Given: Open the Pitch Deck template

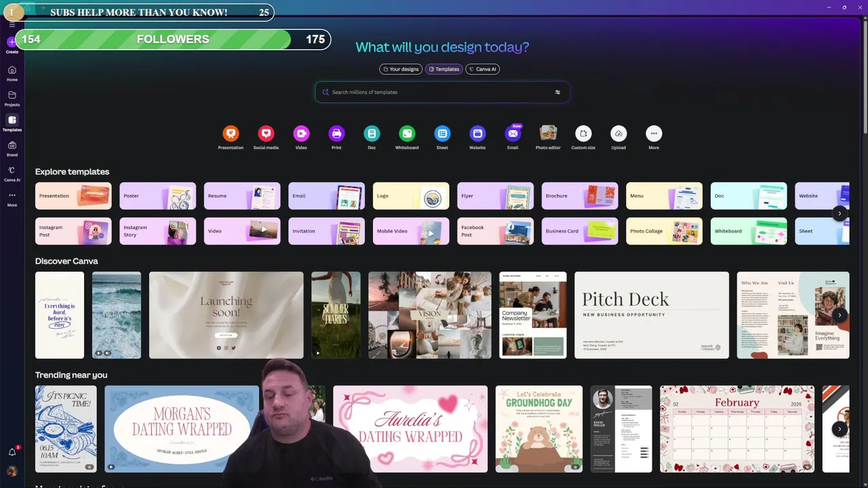Looking at the screenshot, I should (x=652, y=315).
